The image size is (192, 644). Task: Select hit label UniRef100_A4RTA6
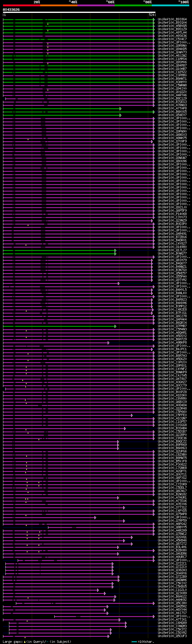(172, 95)
